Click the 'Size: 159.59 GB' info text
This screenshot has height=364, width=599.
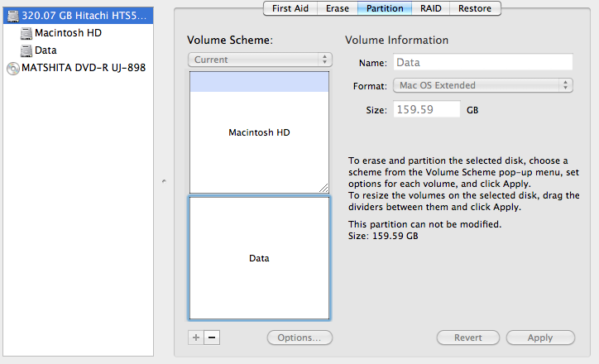pos(383,236)
